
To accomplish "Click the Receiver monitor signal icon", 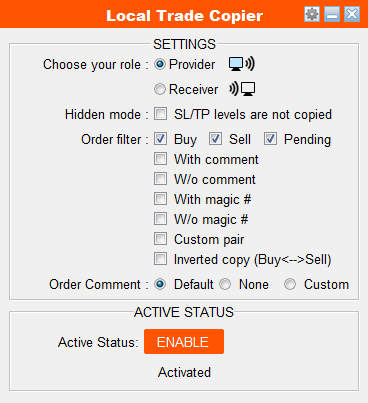I will click(x=242, y=89).
